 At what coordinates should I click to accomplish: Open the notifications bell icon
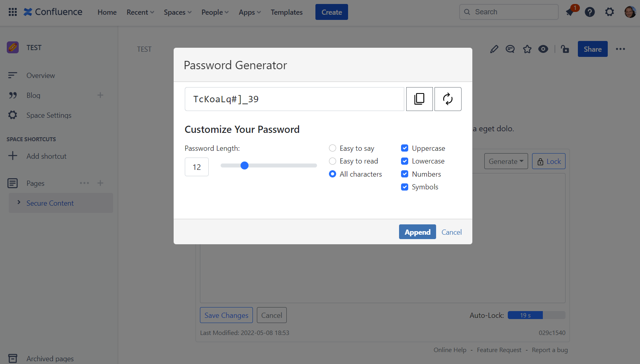click(570, 12)
